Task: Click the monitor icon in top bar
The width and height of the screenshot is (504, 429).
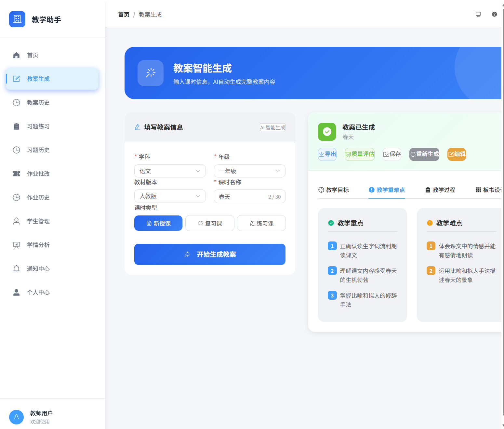Action: point(478,14)
